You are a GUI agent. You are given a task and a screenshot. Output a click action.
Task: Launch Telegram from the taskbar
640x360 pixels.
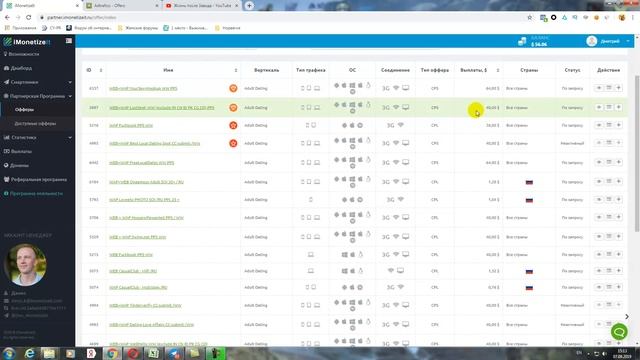pos(174,353)
